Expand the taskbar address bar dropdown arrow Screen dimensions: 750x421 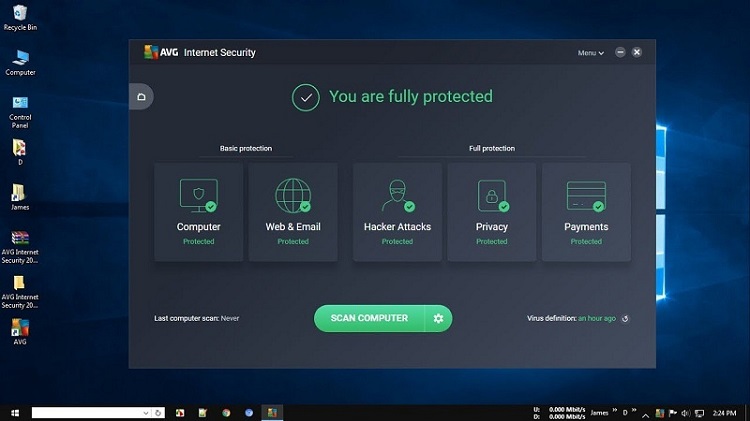tap(145, 413)
